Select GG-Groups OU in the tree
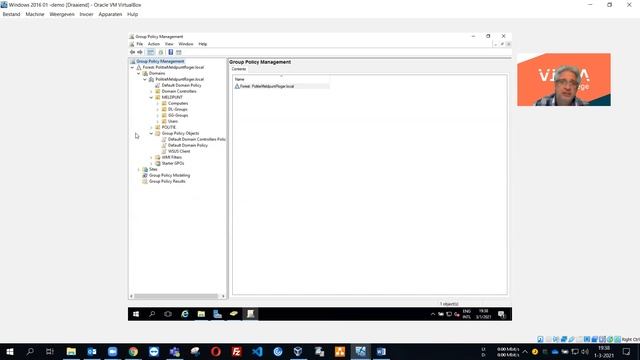The height and width of the screenshot is (360, 640). tap(178, 116)
